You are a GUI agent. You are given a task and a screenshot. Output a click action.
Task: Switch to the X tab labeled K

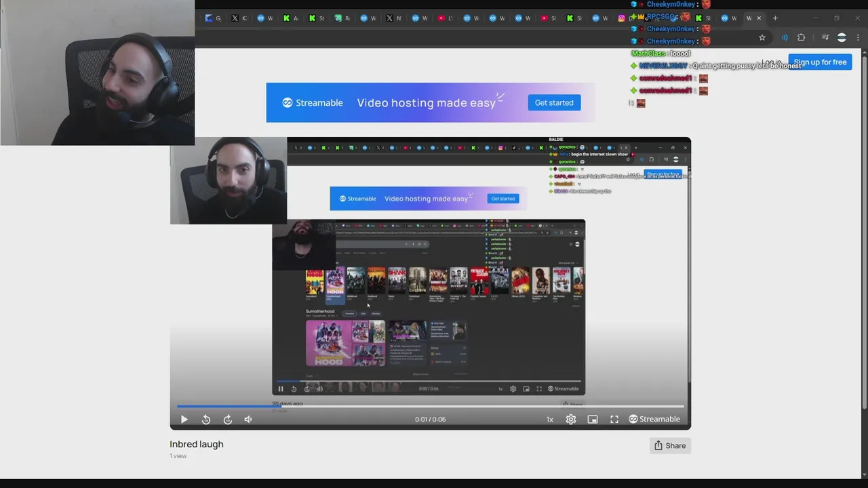click(239, 18)
